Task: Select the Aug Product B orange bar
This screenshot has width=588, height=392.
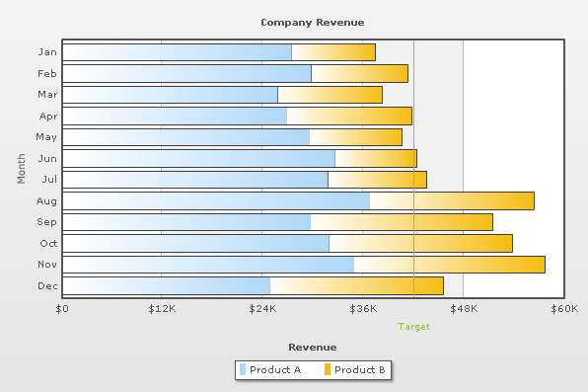Action: (452, 200)
